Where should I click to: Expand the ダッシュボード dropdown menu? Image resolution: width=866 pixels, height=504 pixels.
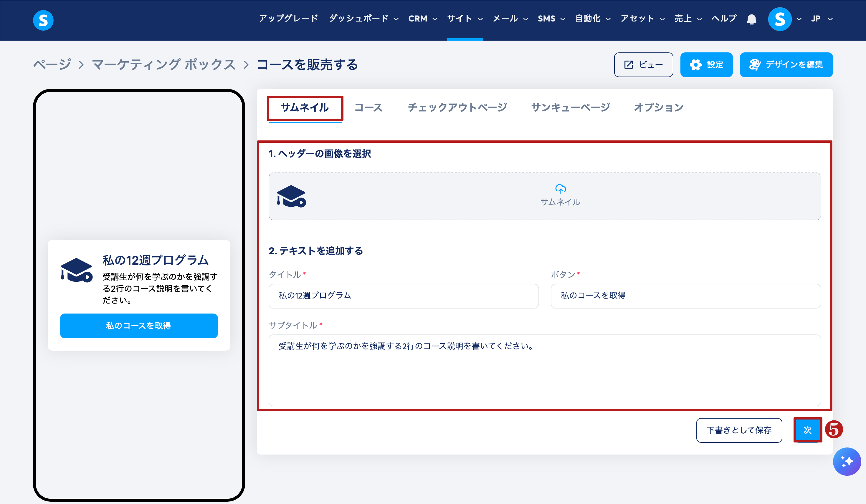pos(363,19)
